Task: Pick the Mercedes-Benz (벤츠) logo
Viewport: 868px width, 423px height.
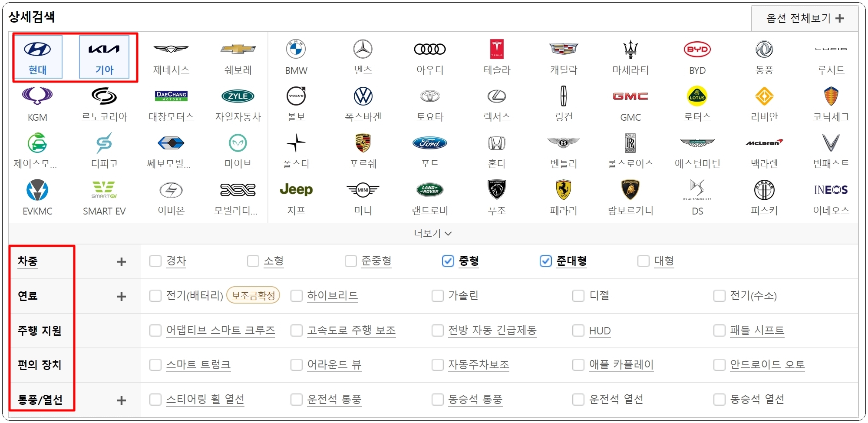Action: point(363,49)
